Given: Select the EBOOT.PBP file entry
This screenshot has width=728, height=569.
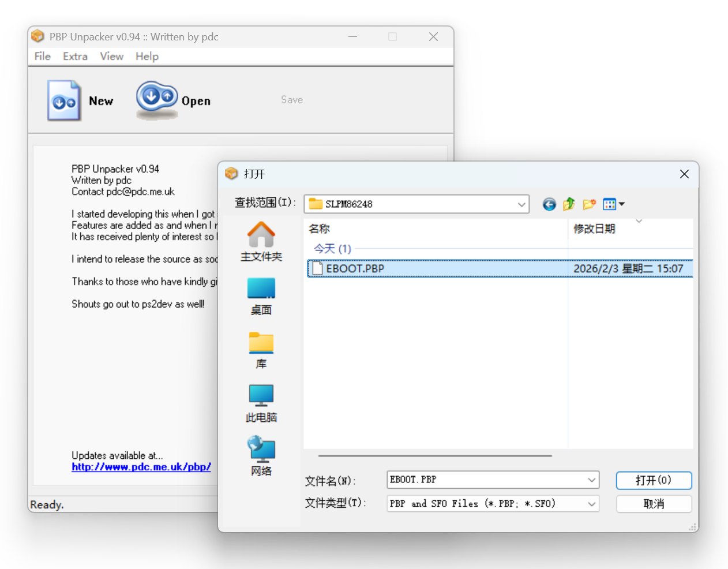Looking at the screenshot, I should point(355,269).
